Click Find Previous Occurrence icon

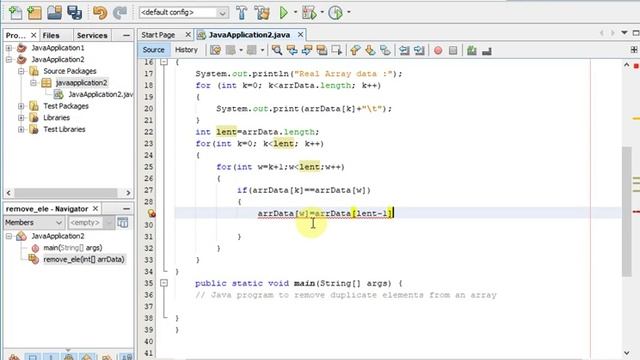point(292,50)
